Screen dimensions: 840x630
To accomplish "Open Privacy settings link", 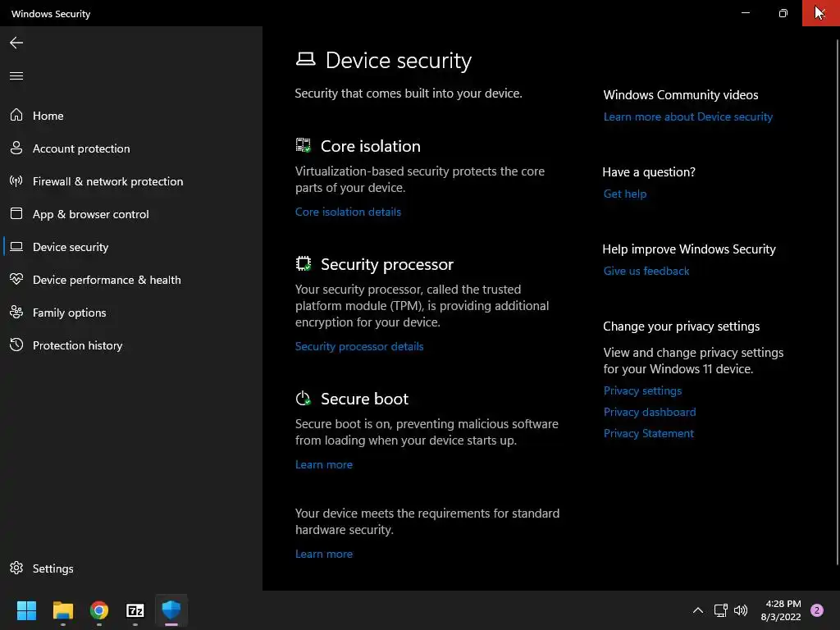I will (642, 390).
